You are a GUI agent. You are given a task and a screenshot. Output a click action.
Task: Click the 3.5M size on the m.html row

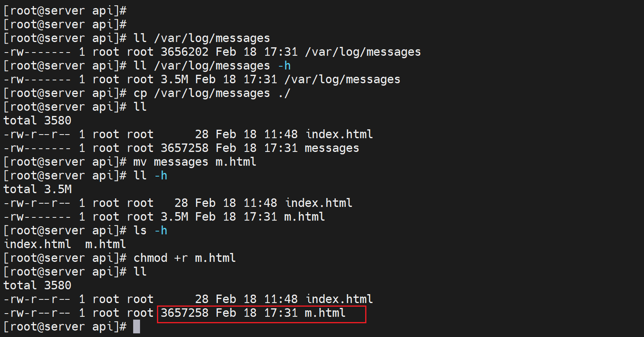(174, 217)
